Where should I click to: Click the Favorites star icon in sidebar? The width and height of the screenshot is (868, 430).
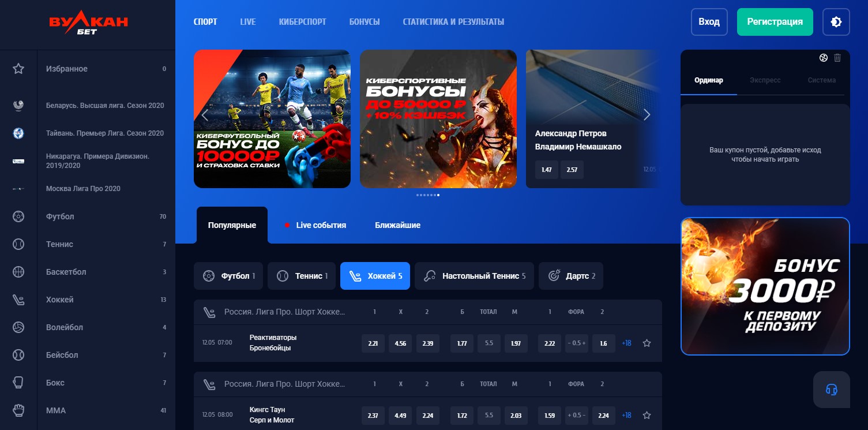tap(18, 69)
